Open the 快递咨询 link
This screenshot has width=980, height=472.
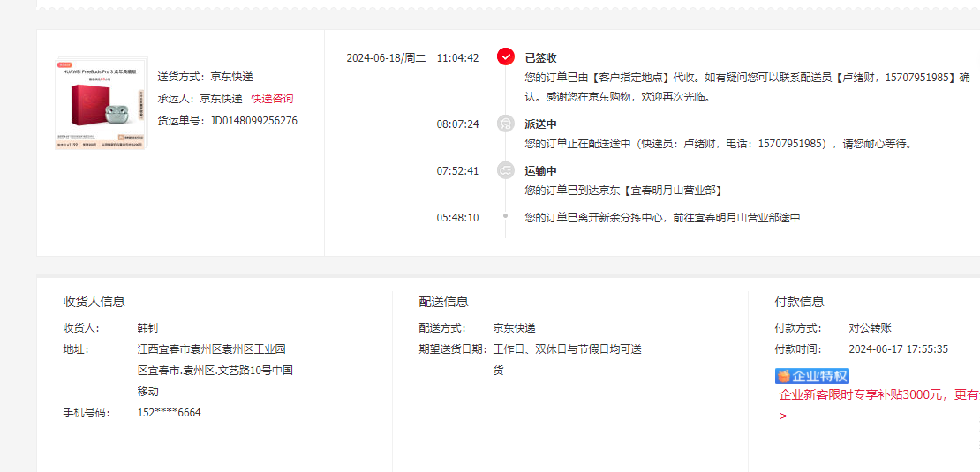[x=272, y=99]
